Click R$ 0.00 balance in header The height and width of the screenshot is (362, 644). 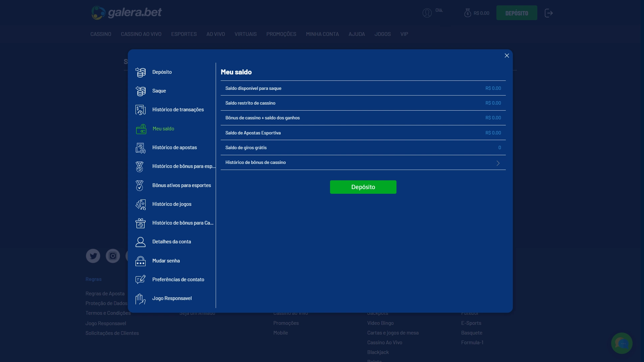click(481, 13)
